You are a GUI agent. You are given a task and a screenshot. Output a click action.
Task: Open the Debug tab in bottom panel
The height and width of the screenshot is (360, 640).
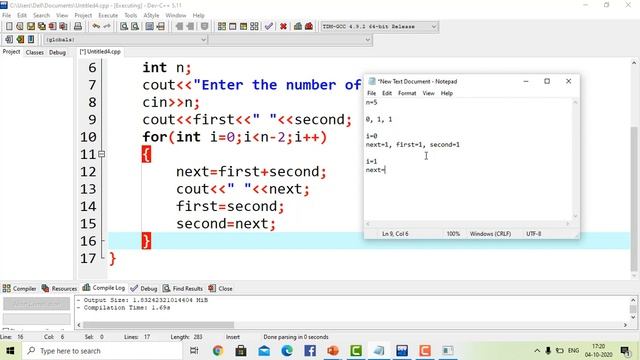[144, 288]
